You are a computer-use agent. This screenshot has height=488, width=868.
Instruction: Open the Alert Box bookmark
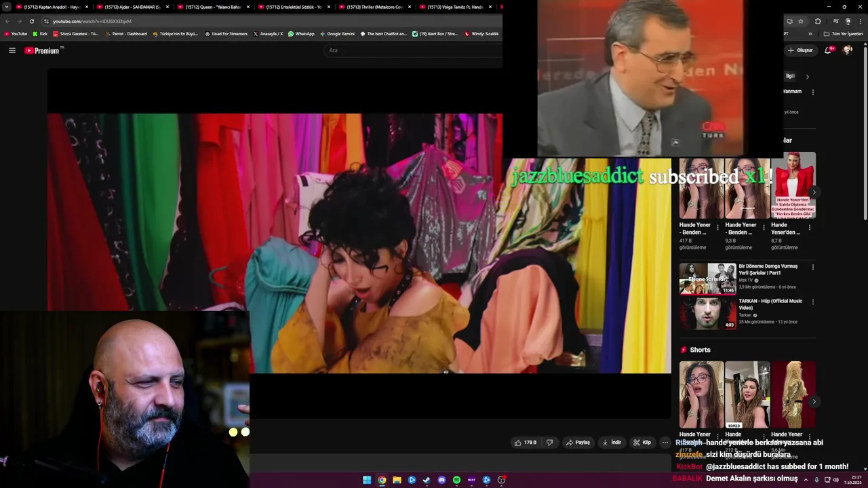point(435,33)
